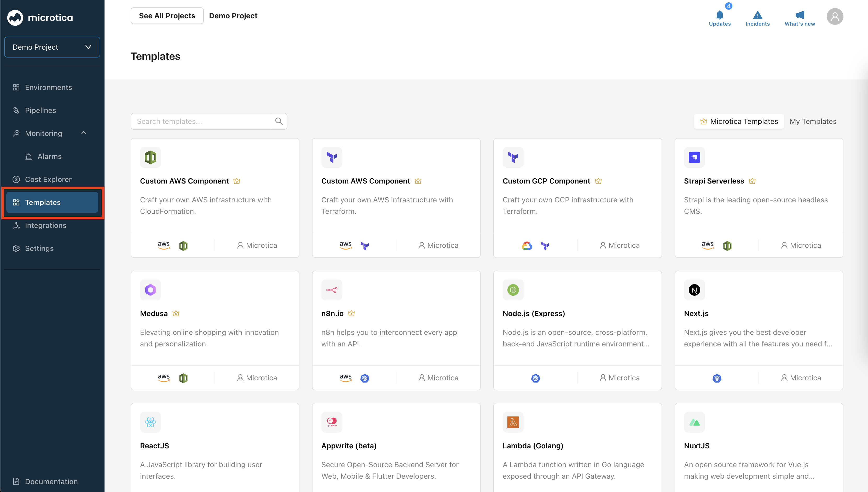Click 'Strapi is the leading open-source' description

click(756, 205)
